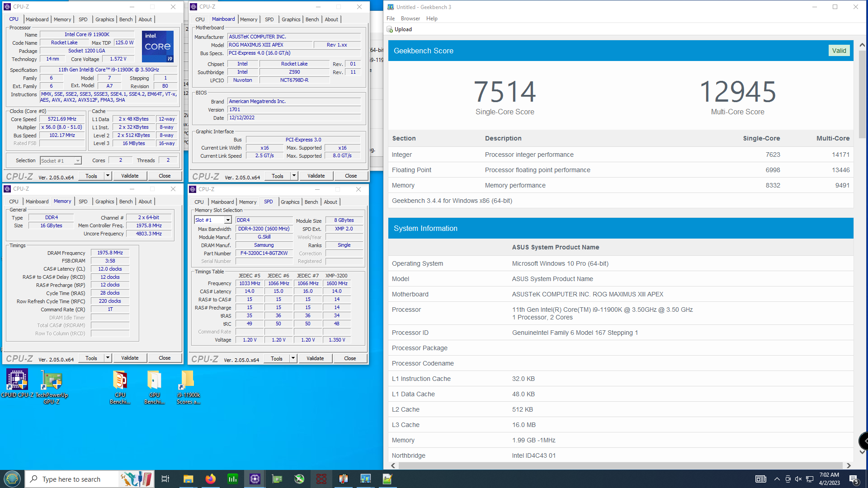868x488 pixels.
Task: Click the taskbar clock showing 7:02 AM
Action: (x=829, y=479)
